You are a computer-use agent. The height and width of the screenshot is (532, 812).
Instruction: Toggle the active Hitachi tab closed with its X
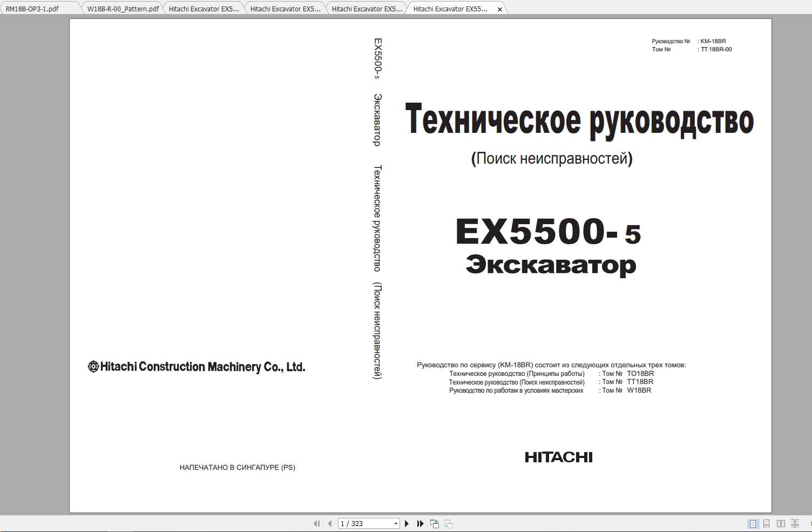[500, 9]
